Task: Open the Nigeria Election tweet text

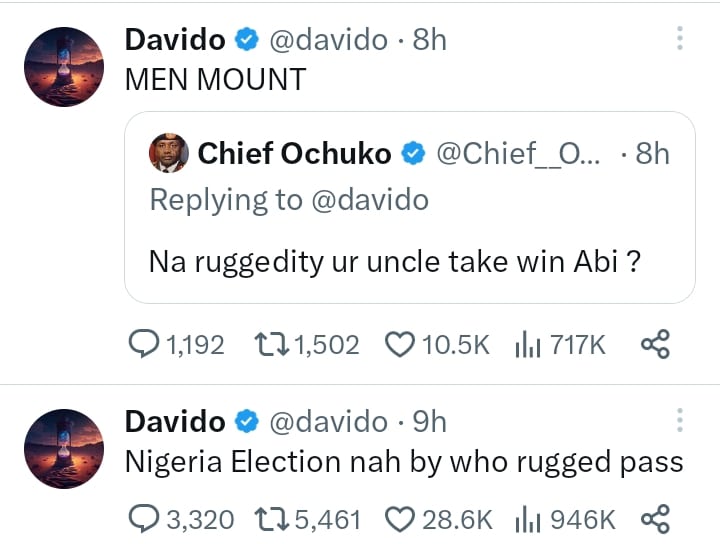Action: [403, 462]
